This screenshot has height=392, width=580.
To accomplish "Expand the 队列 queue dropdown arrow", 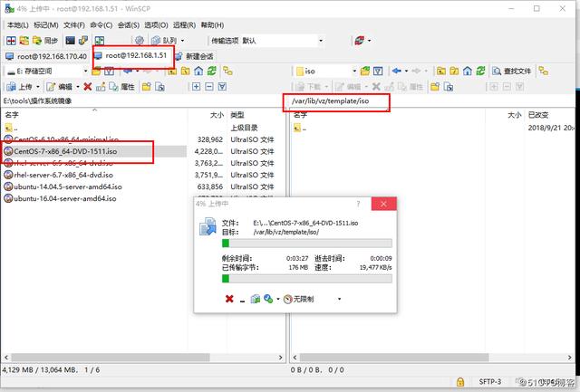I will click(182, 41).
